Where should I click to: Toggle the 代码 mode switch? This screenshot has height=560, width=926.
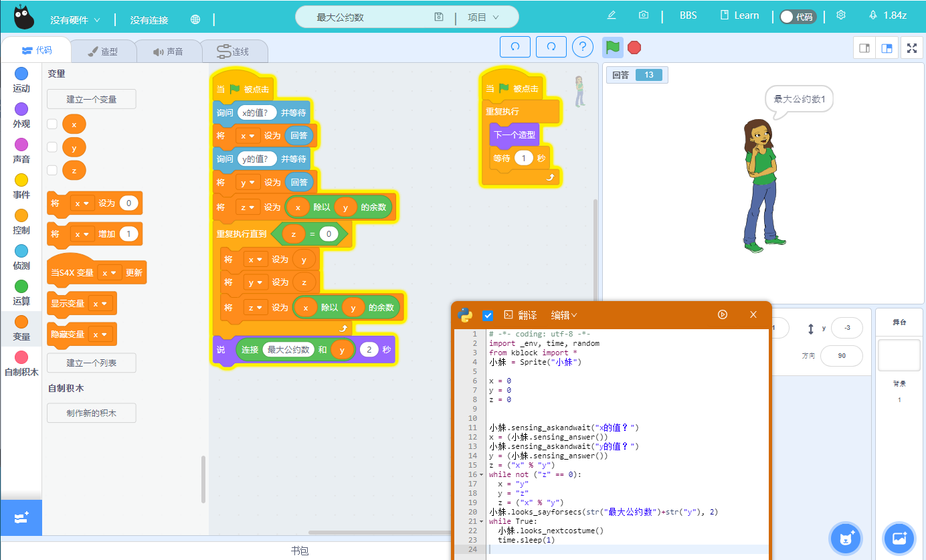798,17
